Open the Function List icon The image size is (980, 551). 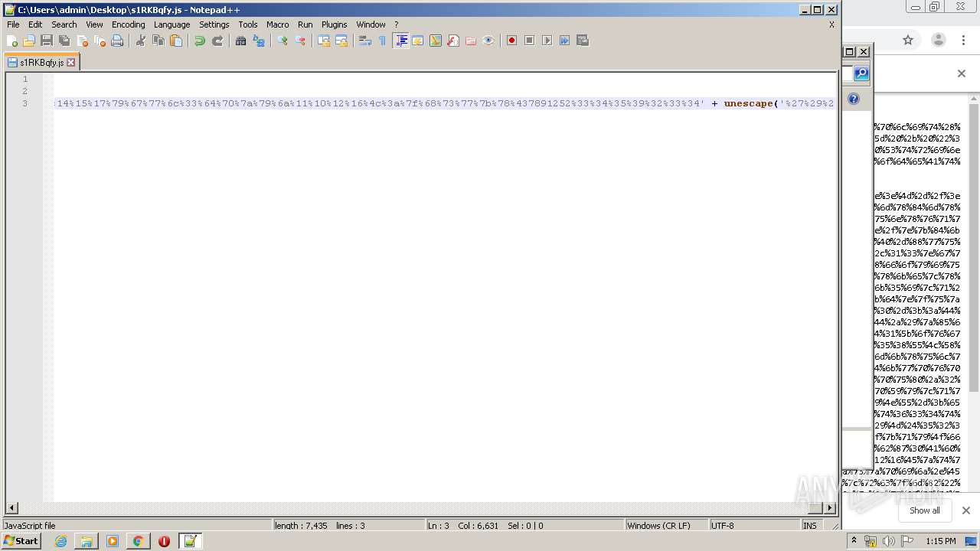(453, 41)
